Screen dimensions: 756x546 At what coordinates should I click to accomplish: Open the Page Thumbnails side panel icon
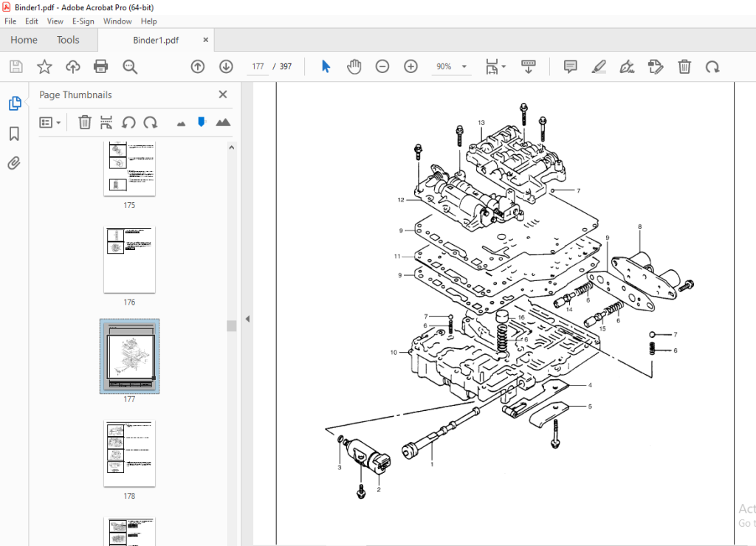[15, 103]
